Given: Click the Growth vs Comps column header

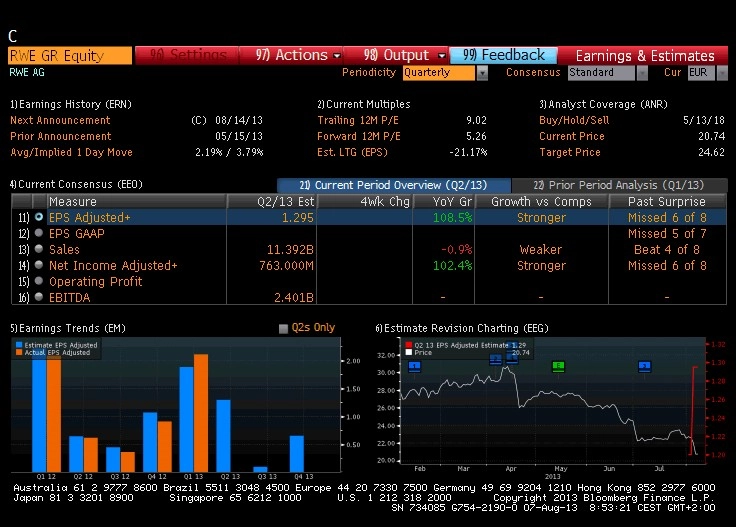Looking at the screenshot, I should click(542, 201).
